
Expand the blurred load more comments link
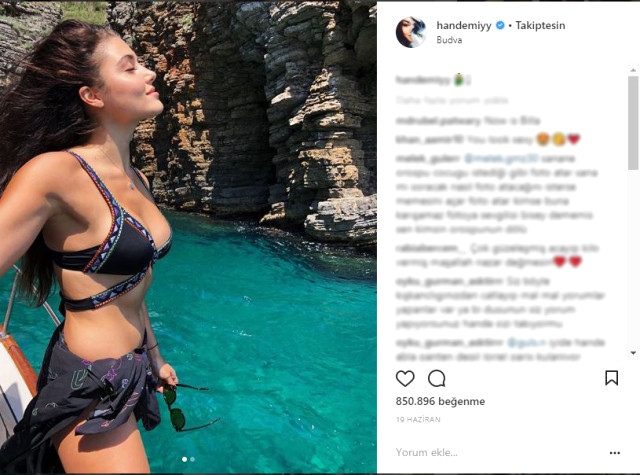point(452,100)
